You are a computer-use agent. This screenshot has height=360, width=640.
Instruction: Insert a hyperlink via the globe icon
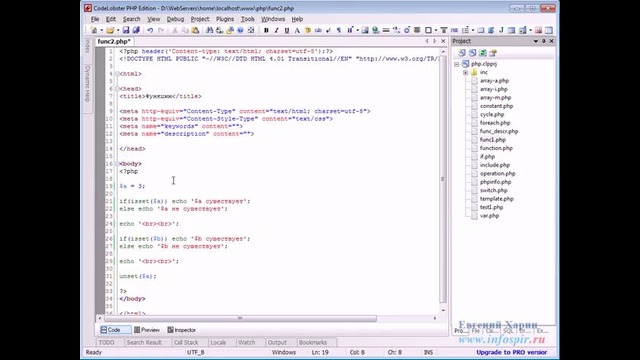click(376, 30)
